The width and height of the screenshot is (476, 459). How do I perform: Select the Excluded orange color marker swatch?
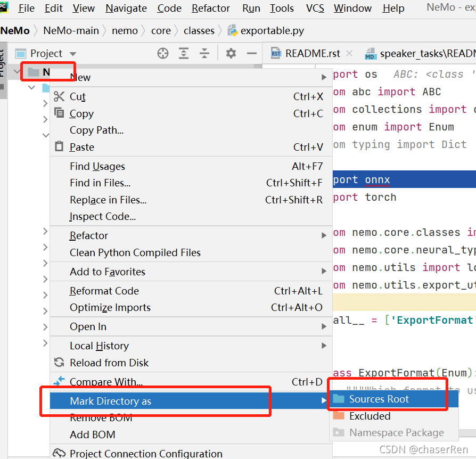(x=339, y=416)
